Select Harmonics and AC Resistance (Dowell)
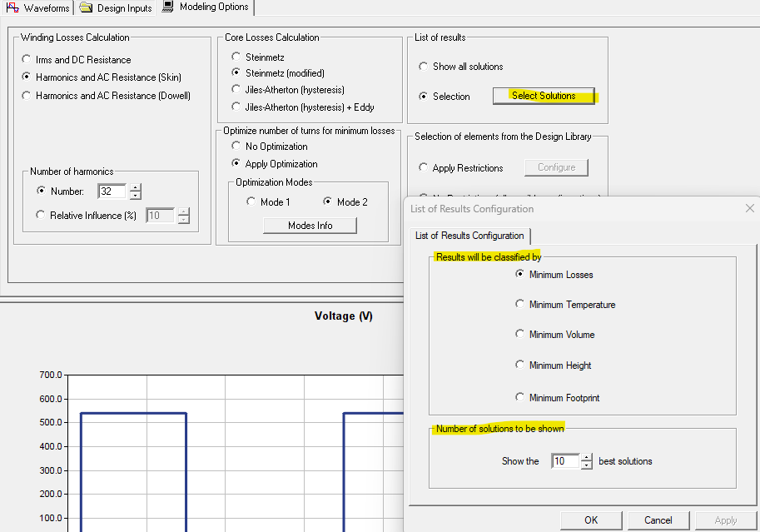760x532 pixels. click(25, 94)
